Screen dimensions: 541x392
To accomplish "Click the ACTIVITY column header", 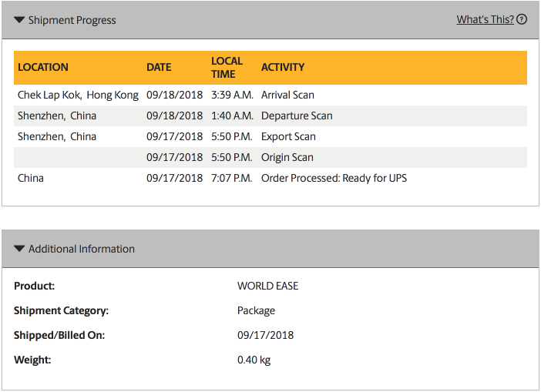I will click(x=283, y=67).
